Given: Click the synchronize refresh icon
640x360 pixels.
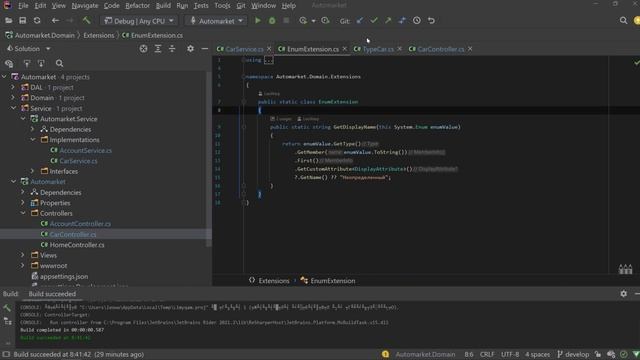Looking at the screenshot, I should click(37, 20).
